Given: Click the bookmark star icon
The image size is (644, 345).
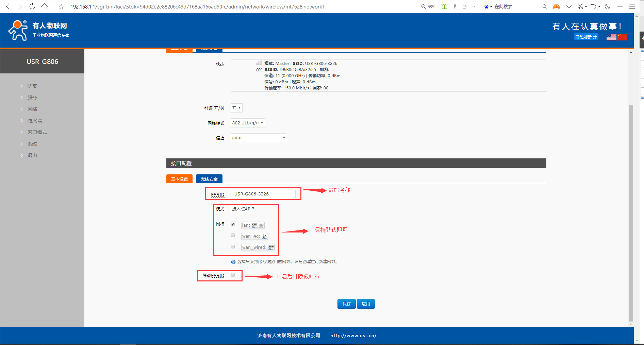Looking at the screenshot, I should [x=61, y=6].
